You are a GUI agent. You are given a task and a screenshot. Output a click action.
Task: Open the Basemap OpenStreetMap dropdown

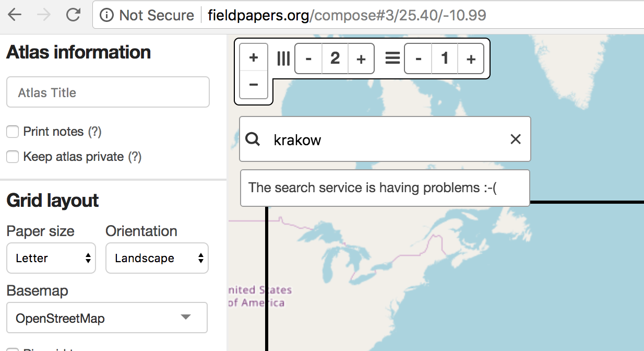point(107,318)
